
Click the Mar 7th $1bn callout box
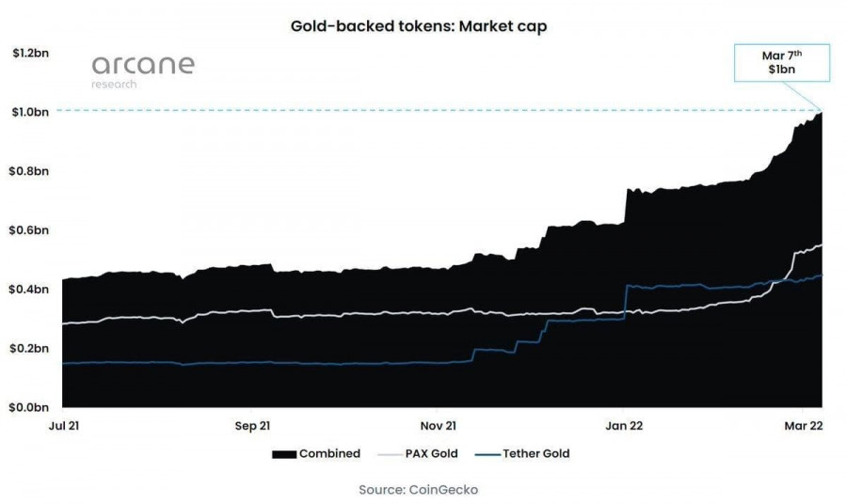[782, 63]
